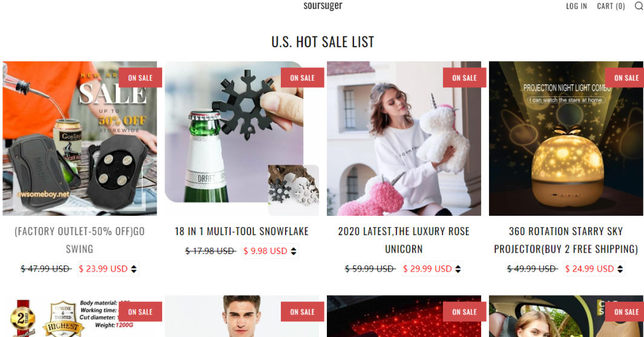Open the LOG IN page
Screen dimensions: 644x337
pyautogui.click(x=576, y=6)
